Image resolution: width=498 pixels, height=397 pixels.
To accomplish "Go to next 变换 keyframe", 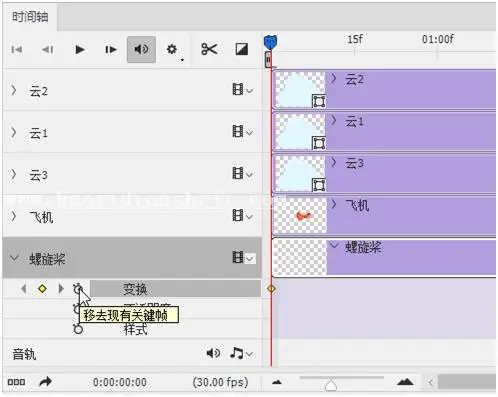I will (61, 289).
